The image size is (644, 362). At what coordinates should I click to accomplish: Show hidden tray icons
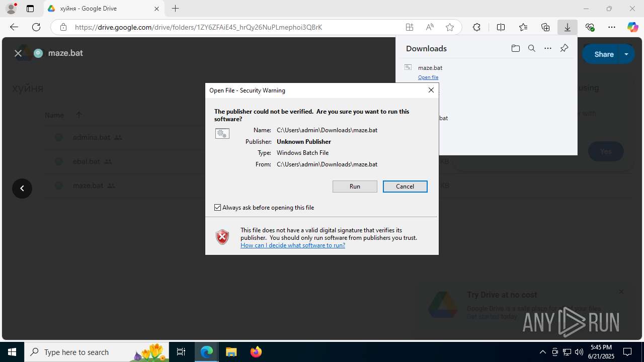[x=542, y=352]
